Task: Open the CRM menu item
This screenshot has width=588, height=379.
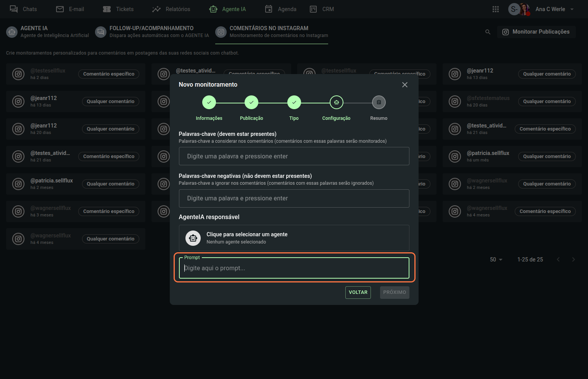Action: click(x=322, y=9)
